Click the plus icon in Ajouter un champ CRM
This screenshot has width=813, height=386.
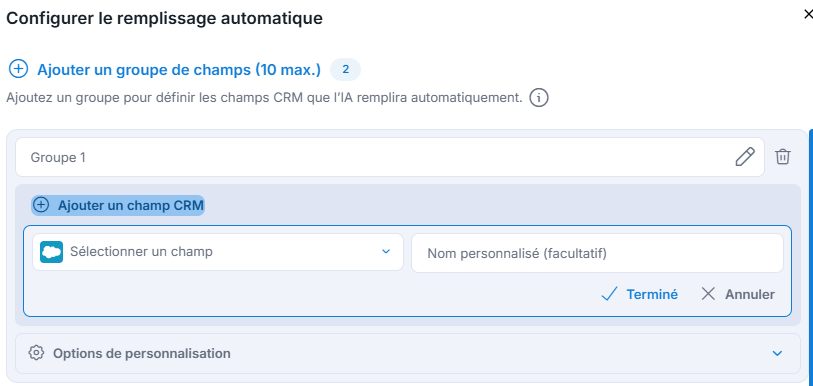coord(40,205)
